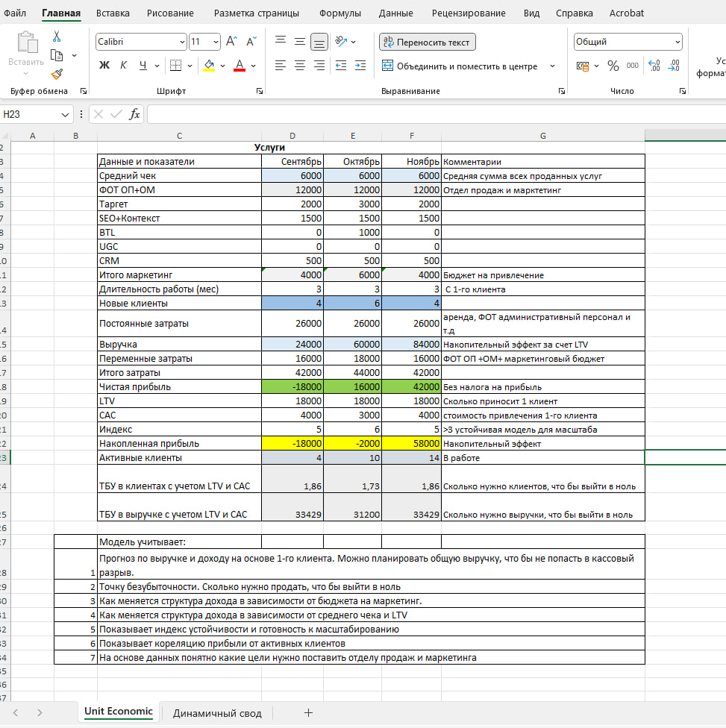Click the yellow fill color bucket
The height and width of the screenshot is (728, 726).
pyautogui.click(x=209, y=66)
